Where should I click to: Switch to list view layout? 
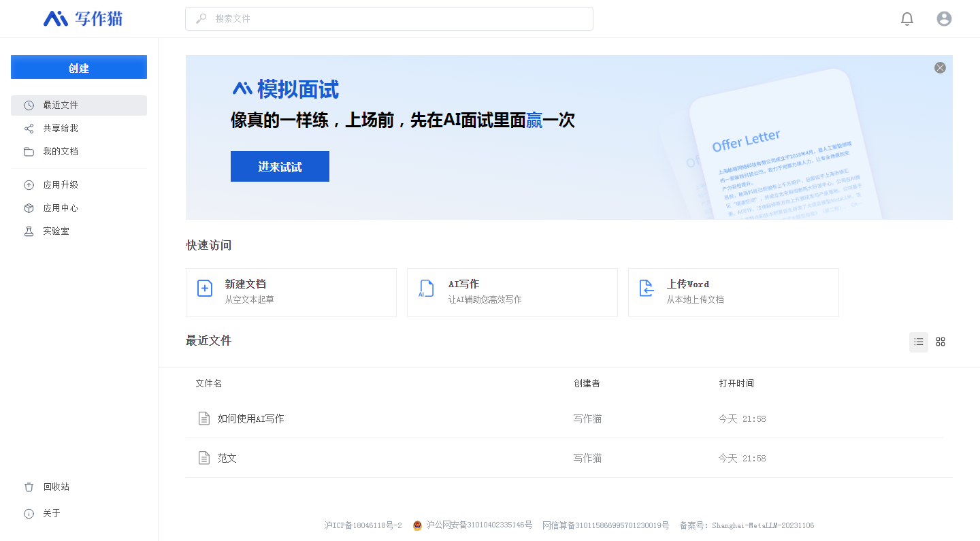(x=918, y=342)
